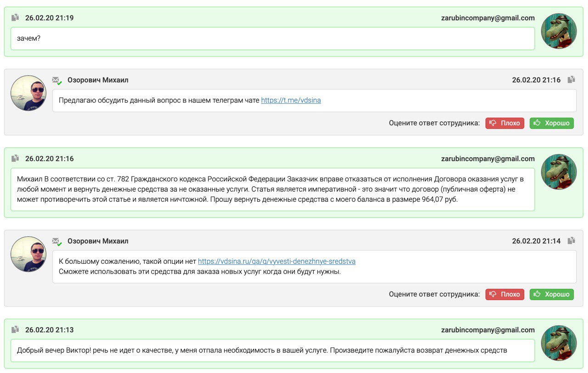Click message starting 'Добрый вечер Виктор!'

(262, 350)
